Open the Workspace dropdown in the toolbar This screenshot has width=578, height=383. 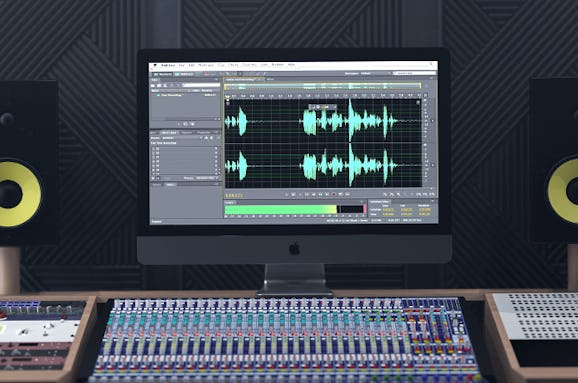pos(375,73)
